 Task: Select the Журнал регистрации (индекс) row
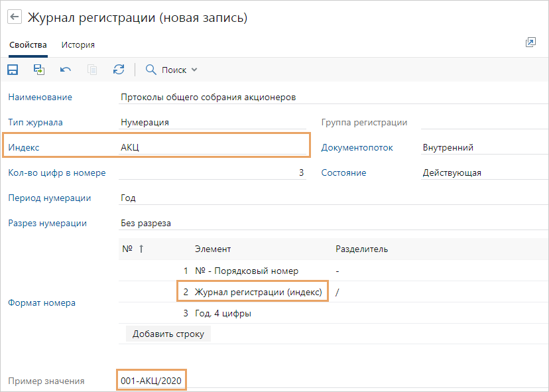click(x=258, y=292)
